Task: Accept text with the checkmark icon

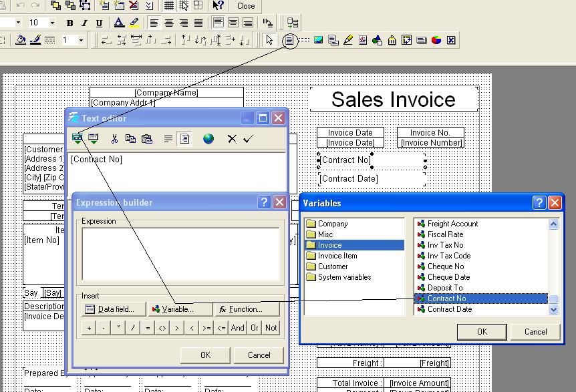Action: point(249,139)
